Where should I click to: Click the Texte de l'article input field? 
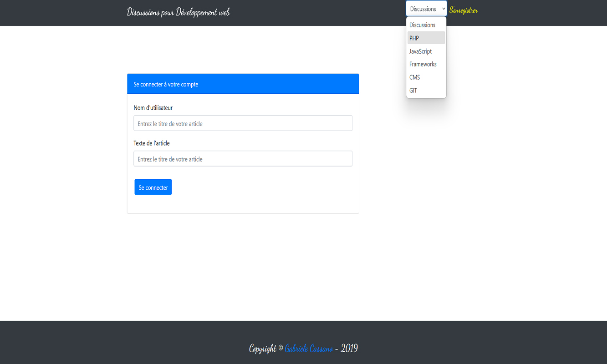click(243, 158)
